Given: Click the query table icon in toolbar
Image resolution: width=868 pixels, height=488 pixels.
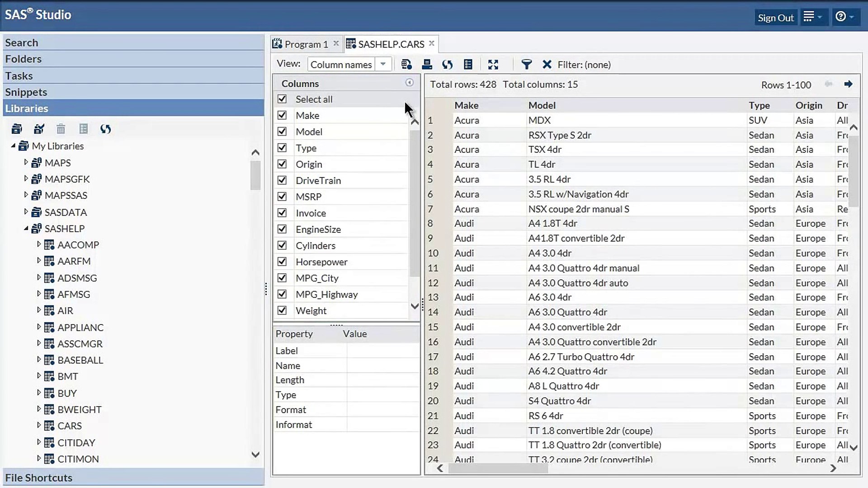Looking at the screenshot, I should [x=406, y=65].
